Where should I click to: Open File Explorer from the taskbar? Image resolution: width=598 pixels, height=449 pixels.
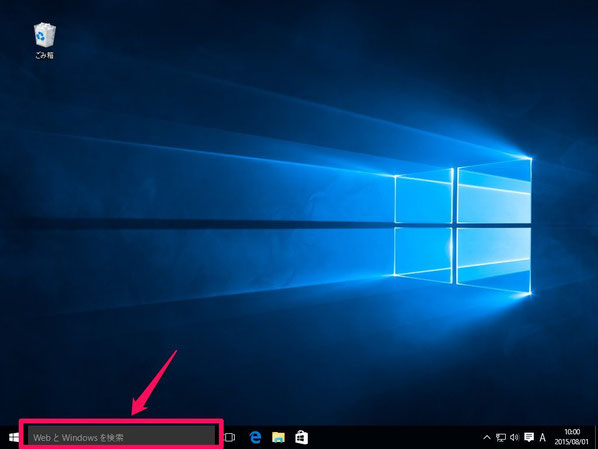click(x=278, y=437)
